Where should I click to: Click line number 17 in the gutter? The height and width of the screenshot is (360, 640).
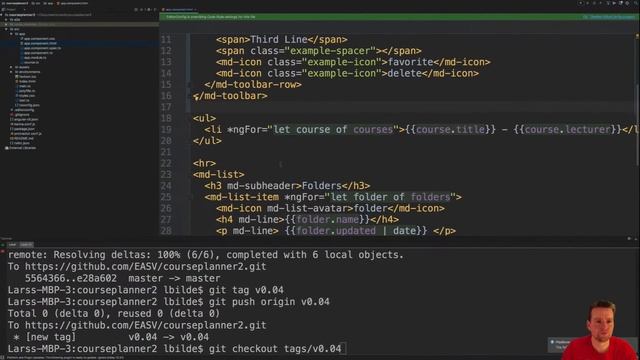click(x=166, y=107)
